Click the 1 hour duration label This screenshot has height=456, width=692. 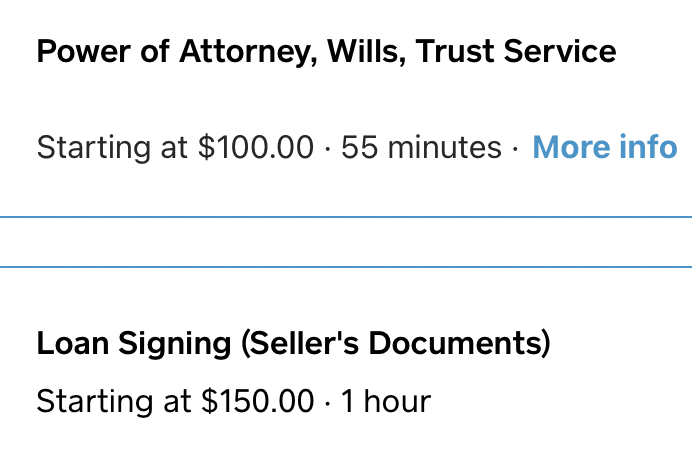(386, 401)
